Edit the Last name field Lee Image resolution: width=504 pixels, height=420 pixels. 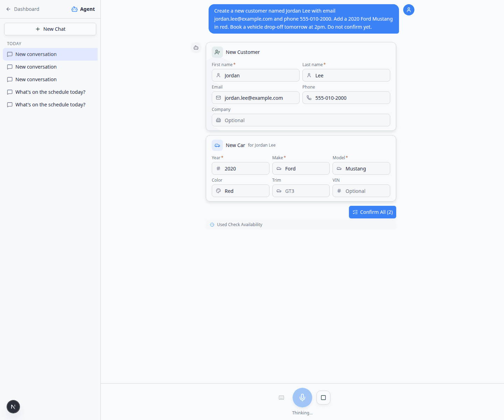(346, 75)
